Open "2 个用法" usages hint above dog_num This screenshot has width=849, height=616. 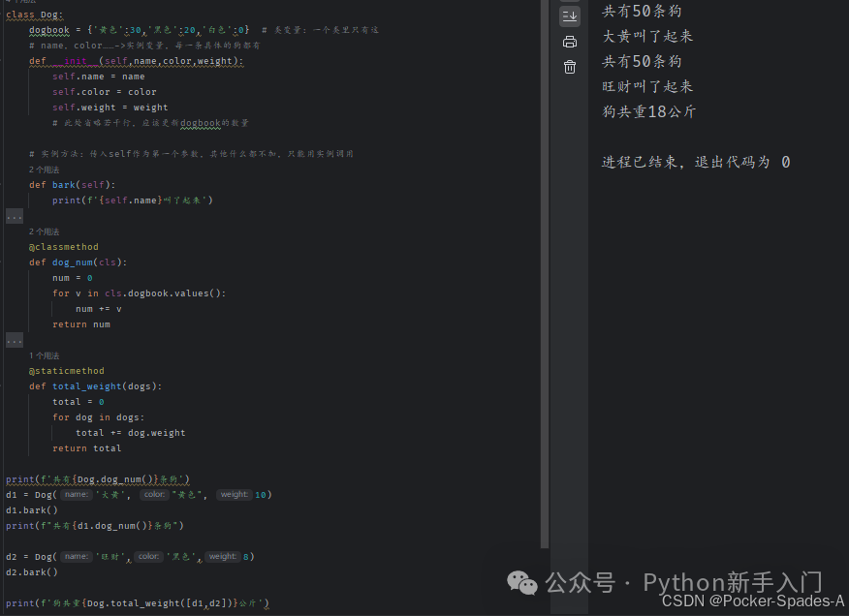click(x=43, y=231)
